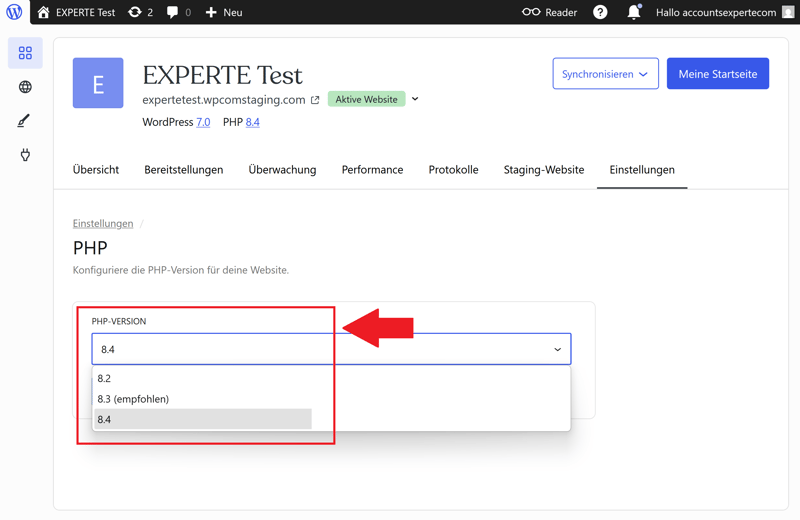Click the plus Neu button
Image resolution: width=800 pixels, height=520 pixels.
pyautogui.click(x=223, y=12)
